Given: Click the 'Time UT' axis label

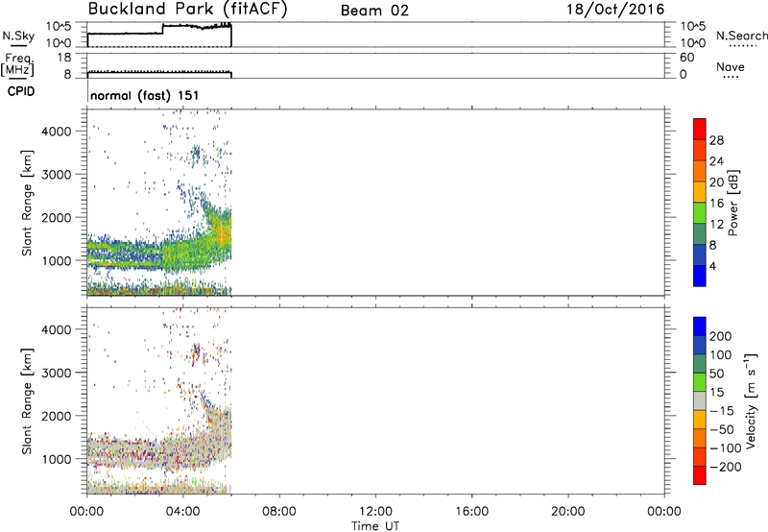Looking at the screenshot, I should (375, 526).
